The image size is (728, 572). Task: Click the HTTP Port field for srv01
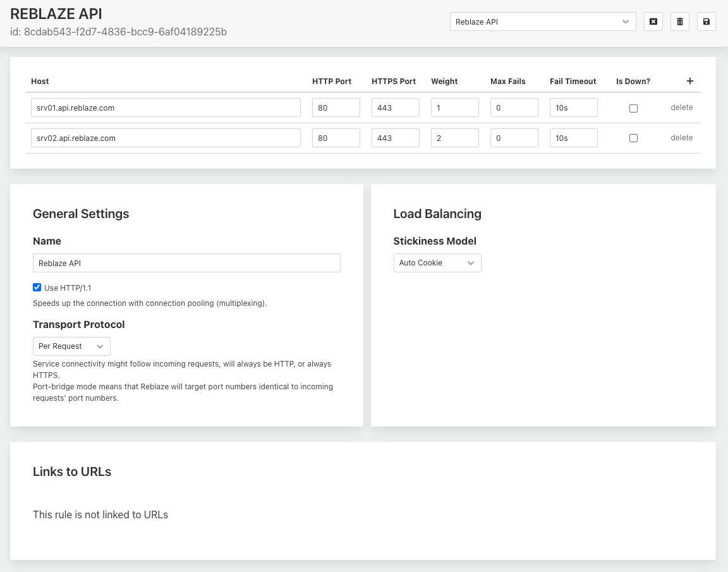(x=336, y=108)
